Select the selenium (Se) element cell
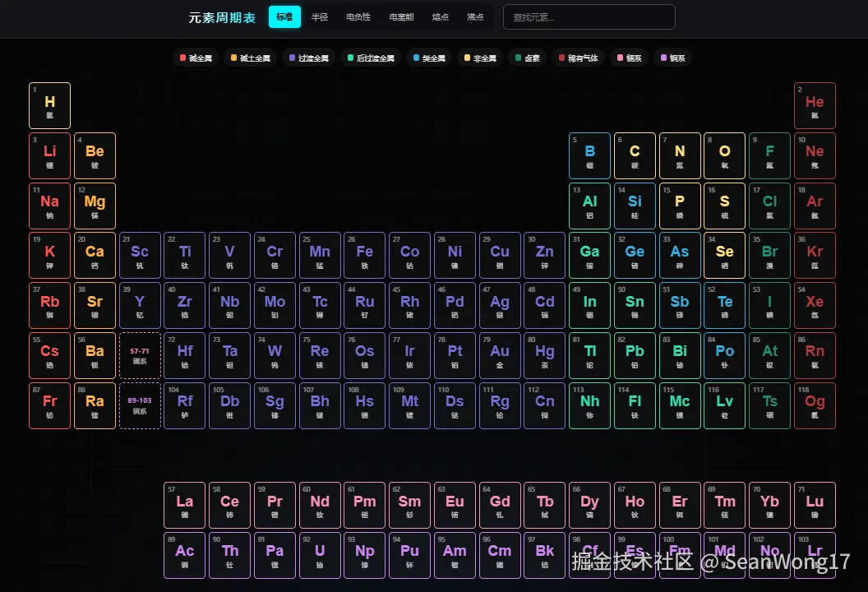 coord(725,255)
